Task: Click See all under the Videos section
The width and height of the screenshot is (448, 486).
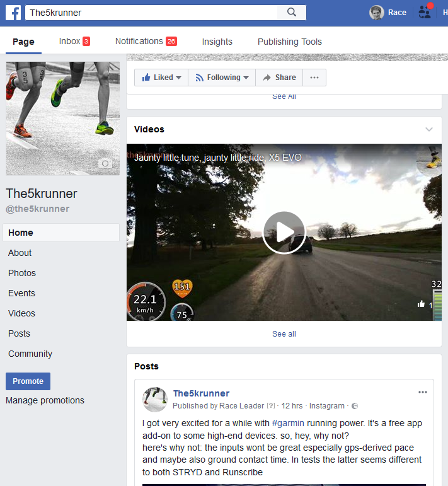Action: point(284,334)
